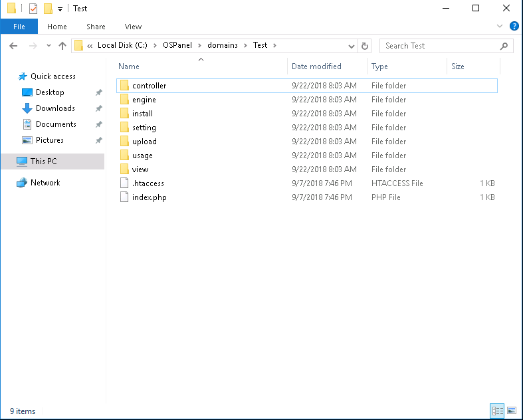Select the index.php file icon
This screenshot has height=420, width=523.
pyautogui.click(x=124, y=197)
